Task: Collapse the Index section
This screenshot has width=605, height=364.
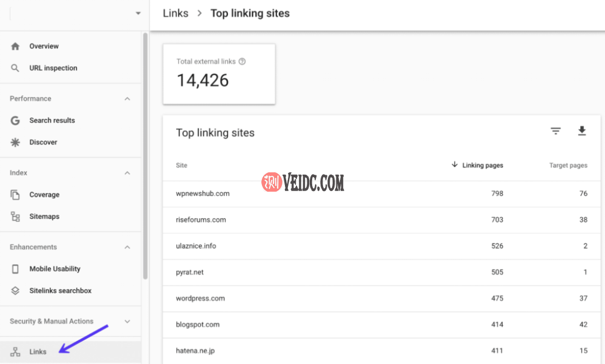Action: (x=127, y=173)
